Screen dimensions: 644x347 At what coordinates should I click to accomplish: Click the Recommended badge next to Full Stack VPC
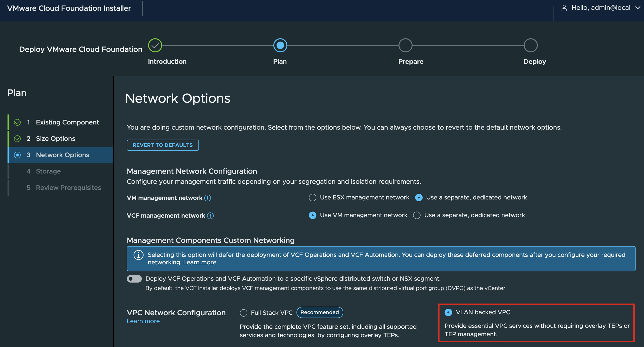click(320, 312)
